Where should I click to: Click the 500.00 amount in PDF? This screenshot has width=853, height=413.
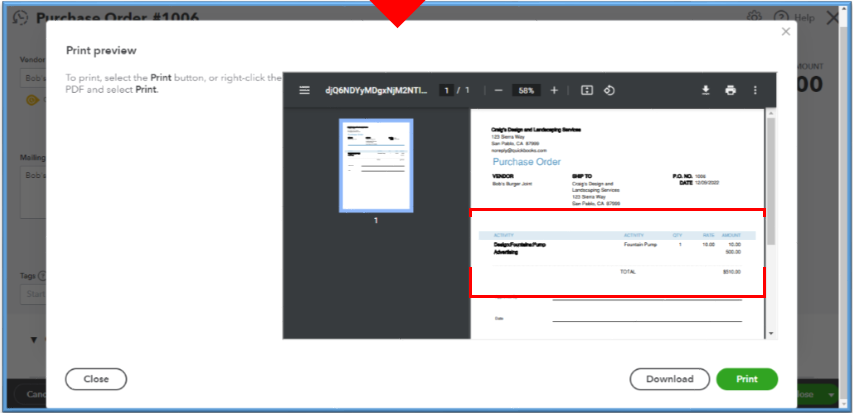coord(733,252)
